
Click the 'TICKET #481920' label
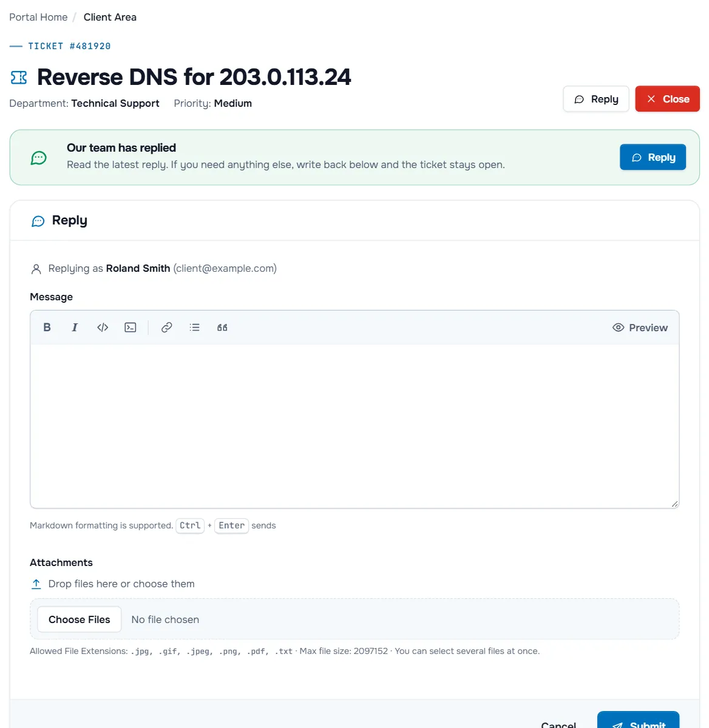point(69,46)
